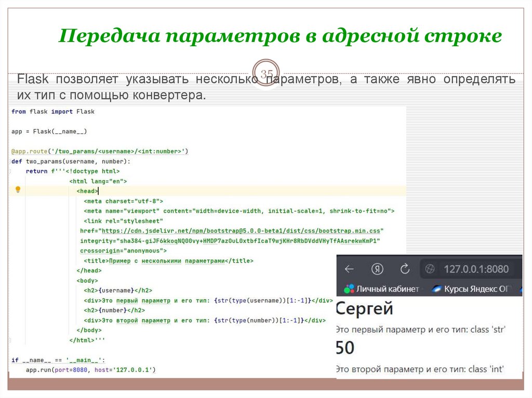
Task: Click the 'def two_params(username, number):' line
Action: click(x=71, y=161)
